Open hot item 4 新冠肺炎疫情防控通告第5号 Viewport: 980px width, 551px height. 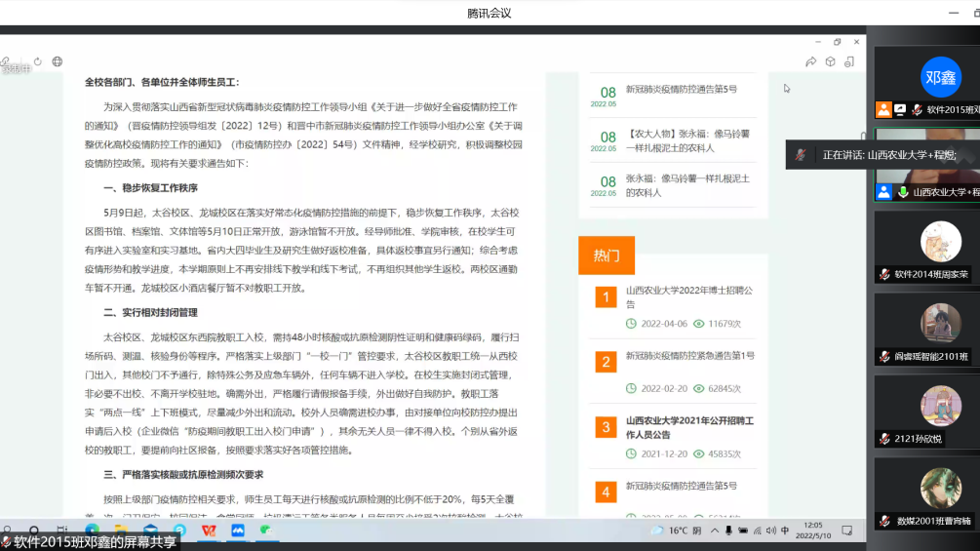[x=682, y=486]
